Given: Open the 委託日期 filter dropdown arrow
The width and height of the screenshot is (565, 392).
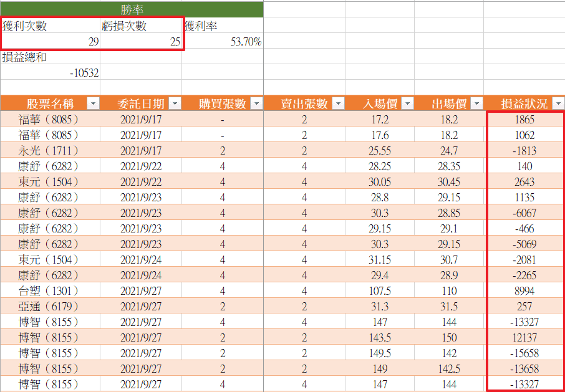Looking at the screenshot, I should click(x=175, y=103).
